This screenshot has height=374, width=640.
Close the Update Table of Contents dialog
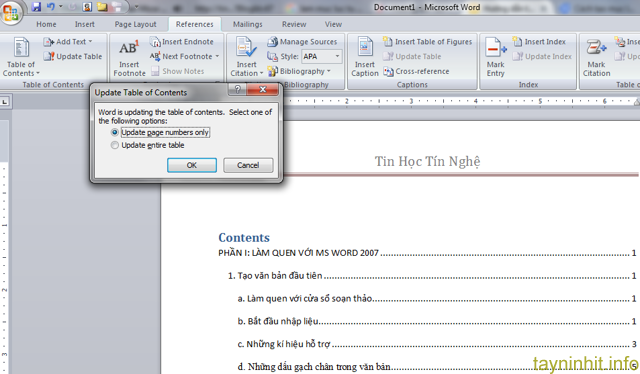coord(263,89)
